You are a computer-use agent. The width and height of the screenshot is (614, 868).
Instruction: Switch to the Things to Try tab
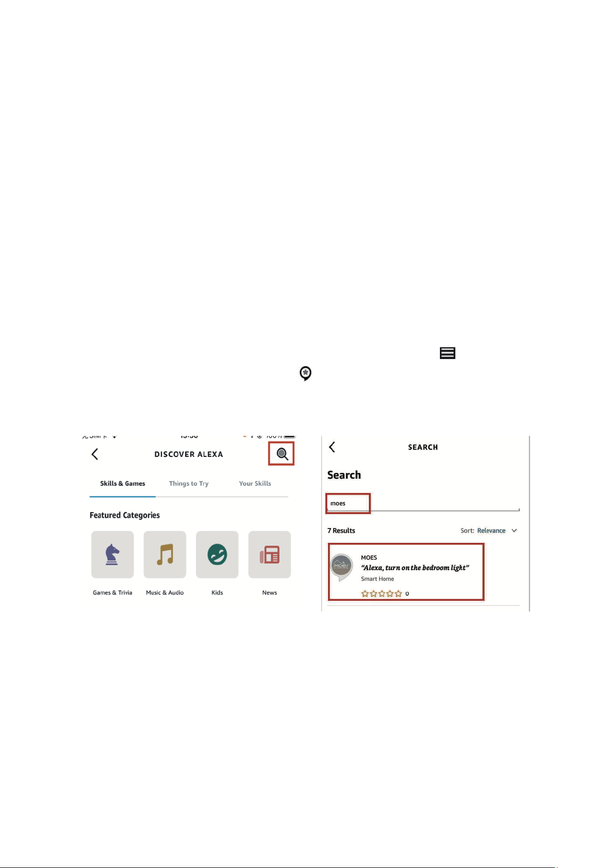pos(189,483)
